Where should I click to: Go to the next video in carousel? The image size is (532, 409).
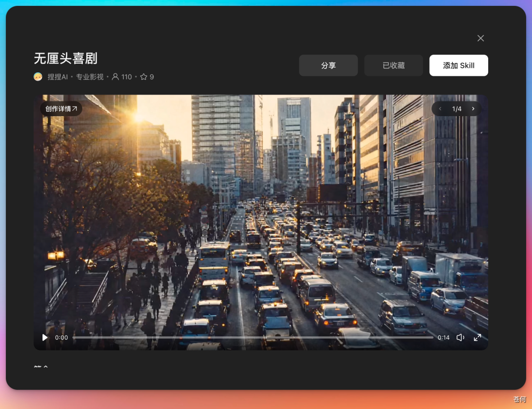tap(473, 109)
